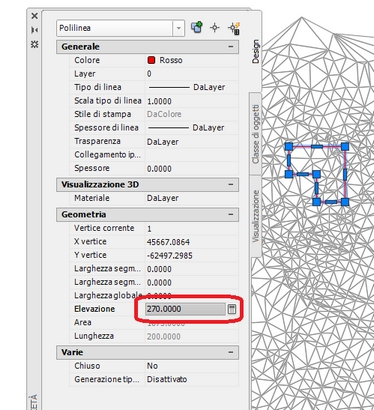Switch to the Visualizzazione side tab
Image resolution: width=374 pixels, height=410 pixels.
(256, 216)
